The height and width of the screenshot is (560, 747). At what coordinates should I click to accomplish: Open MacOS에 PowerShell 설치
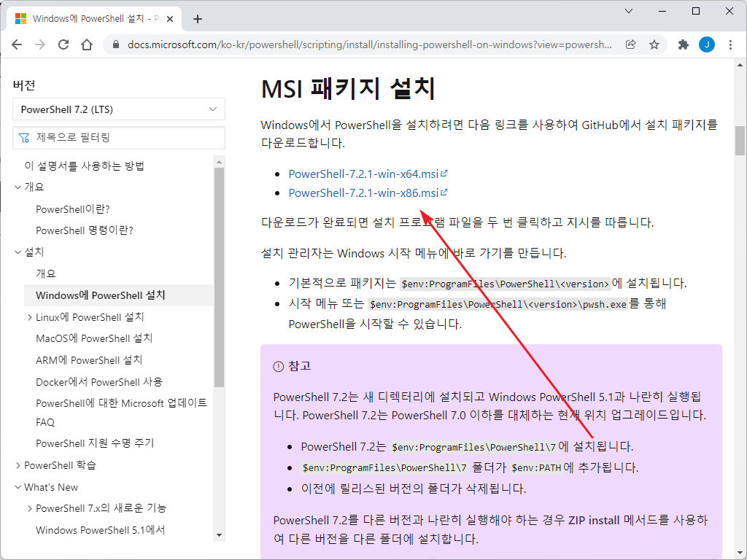[x=94, y=338]
